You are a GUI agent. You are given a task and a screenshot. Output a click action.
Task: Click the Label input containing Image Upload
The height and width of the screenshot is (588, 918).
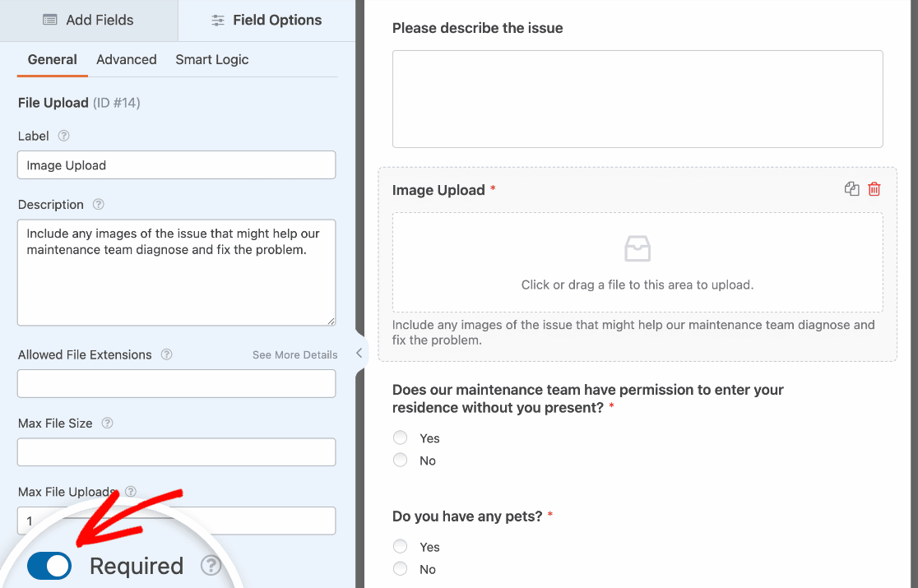click(x=176, y=165)
